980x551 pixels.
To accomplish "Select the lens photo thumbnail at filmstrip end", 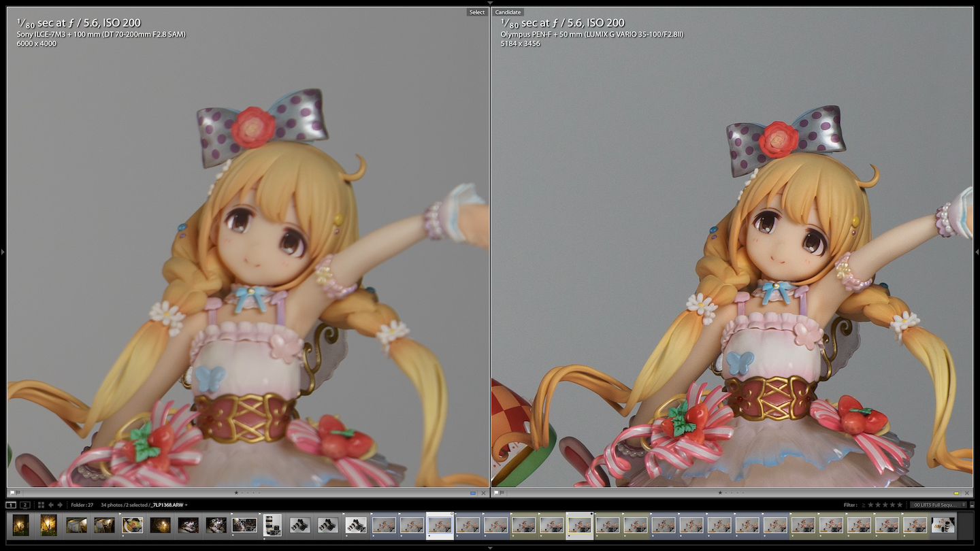I will pos(943,525).
